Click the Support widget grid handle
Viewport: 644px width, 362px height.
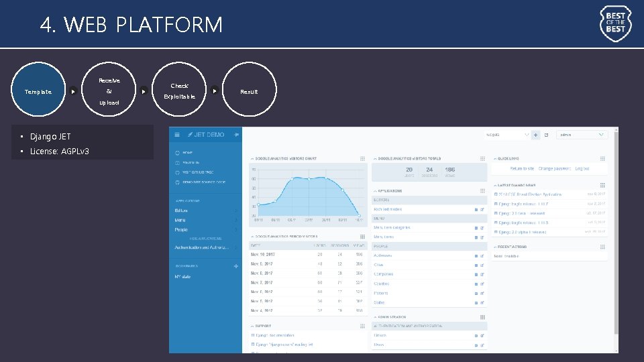pos(362,326)
